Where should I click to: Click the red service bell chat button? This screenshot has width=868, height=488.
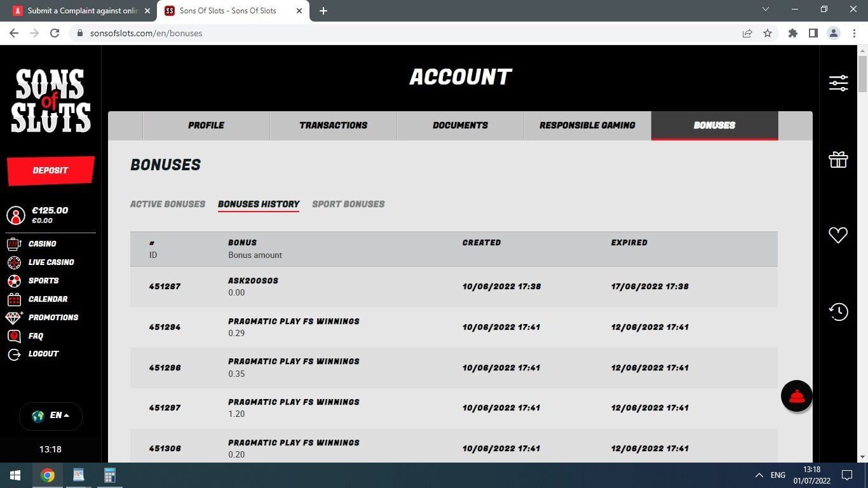796,396
